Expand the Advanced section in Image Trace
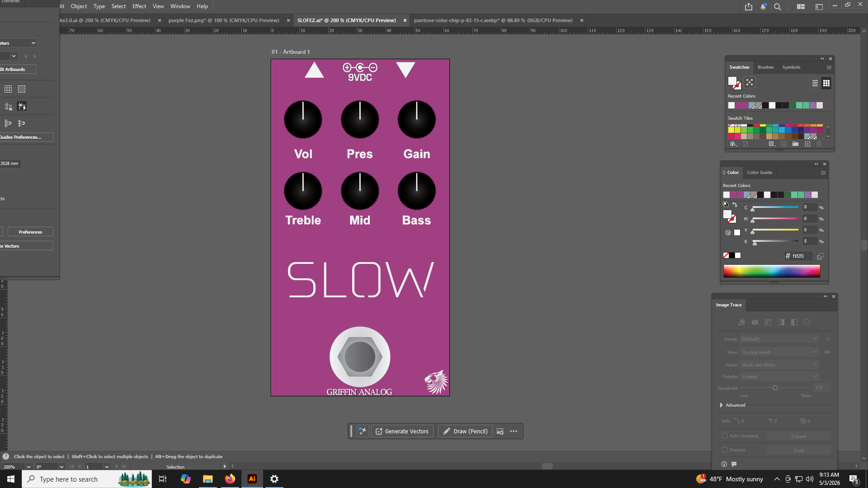Screen dimensions: 868x488 pos(722,405)
